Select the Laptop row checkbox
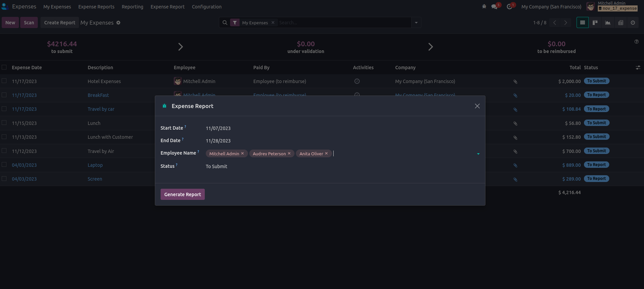This screenshot has width=644, height=289. pos(4,164)
